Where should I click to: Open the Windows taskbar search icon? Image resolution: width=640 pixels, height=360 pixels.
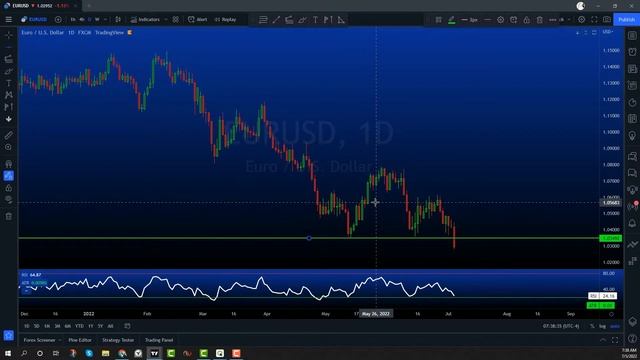point(24,353)
